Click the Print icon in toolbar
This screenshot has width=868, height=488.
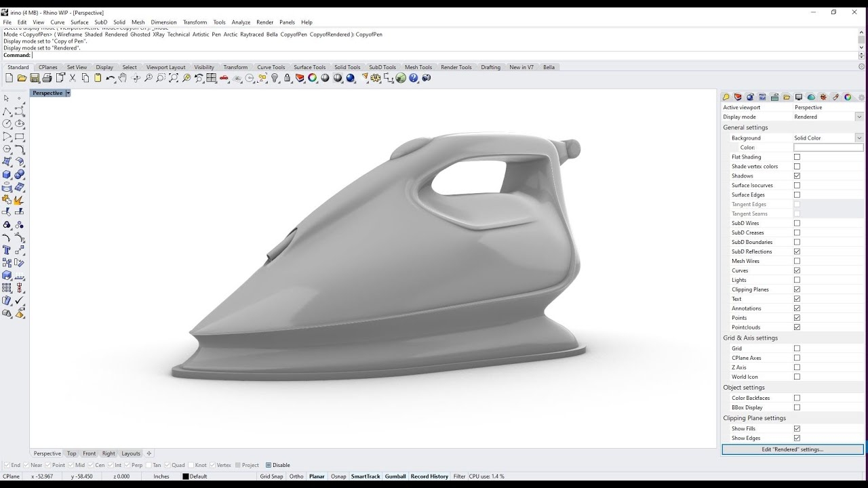click(47, 79)
